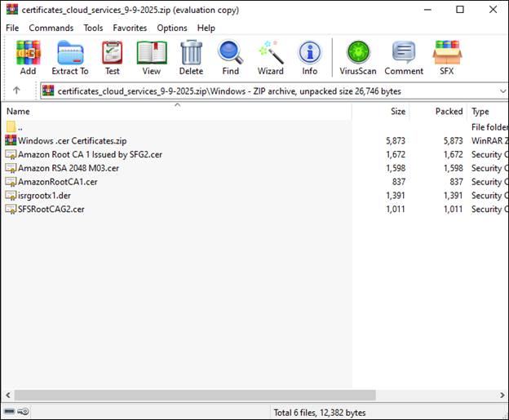Open the Help menu
The image size is (509, 420).
point(206,28)
